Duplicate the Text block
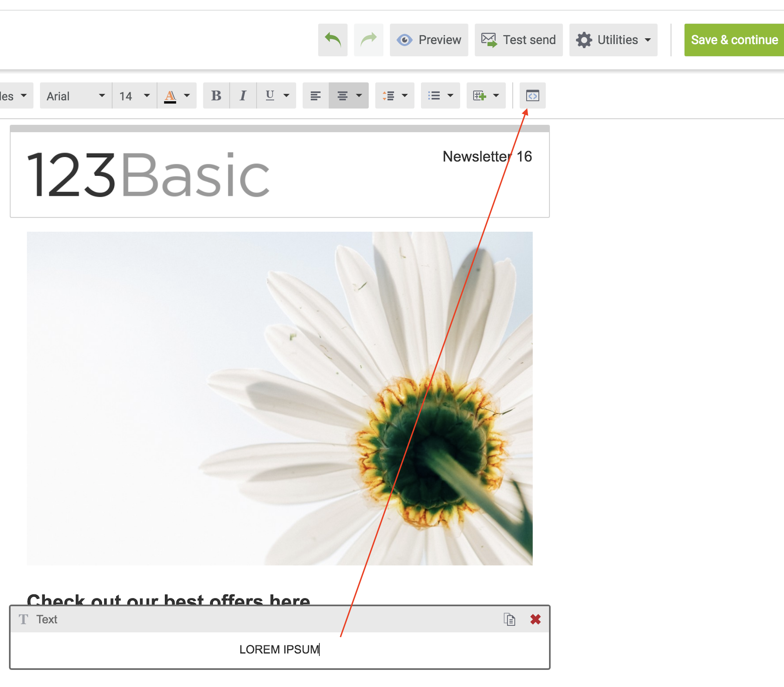The image size is (784, 687). coord(509,620)
